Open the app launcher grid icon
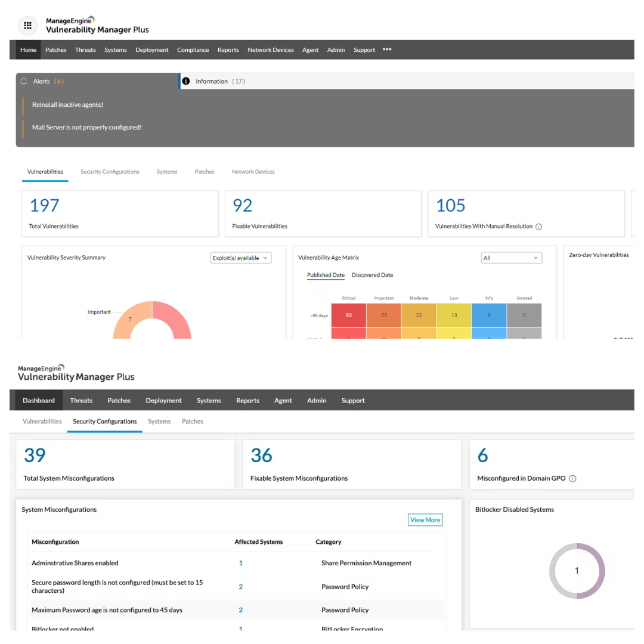This screenshot has height=644, width=644. click(27, 26)
